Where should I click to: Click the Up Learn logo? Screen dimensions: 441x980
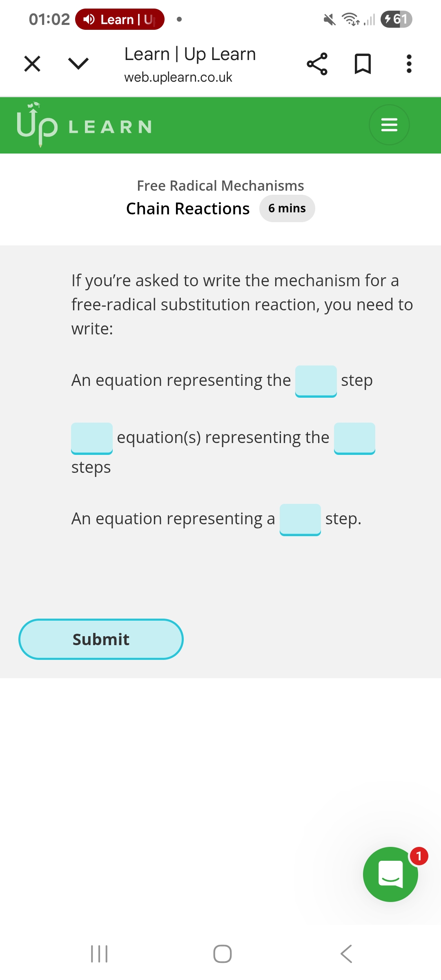84,125
